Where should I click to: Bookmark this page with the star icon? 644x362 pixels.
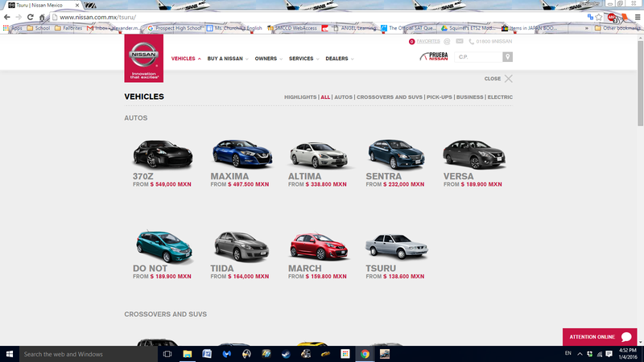pyautogui.click(x=599, y=17)
